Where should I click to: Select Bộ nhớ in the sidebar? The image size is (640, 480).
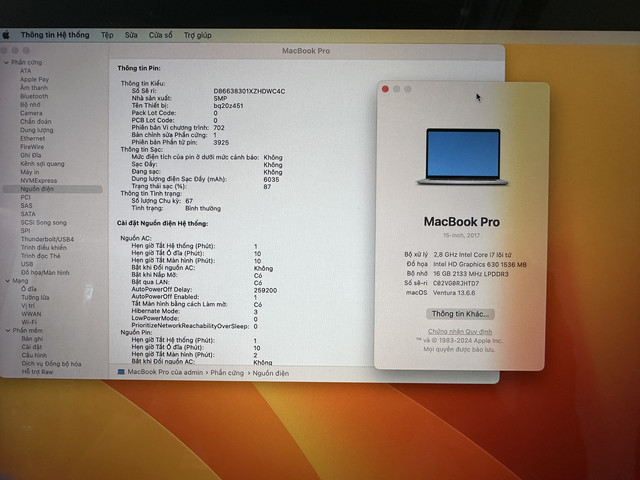coord(30,104)
